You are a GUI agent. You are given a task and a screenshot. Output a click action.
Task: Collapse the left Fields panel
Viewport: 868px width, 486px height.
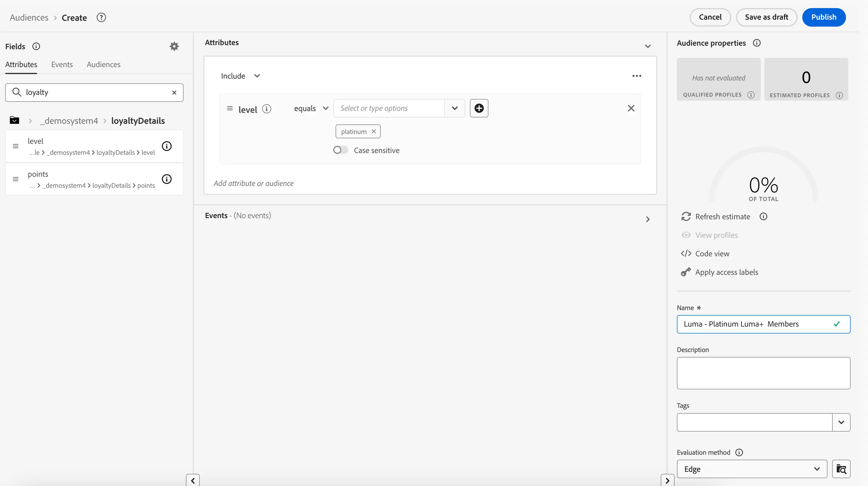coord(193,480)
